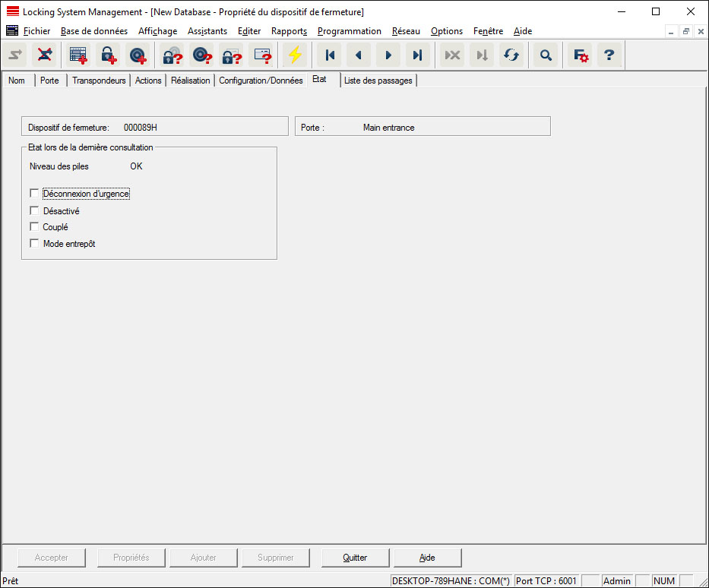
Task: Tick the Mode entrepôt checkbox
Action: (34, 244)
